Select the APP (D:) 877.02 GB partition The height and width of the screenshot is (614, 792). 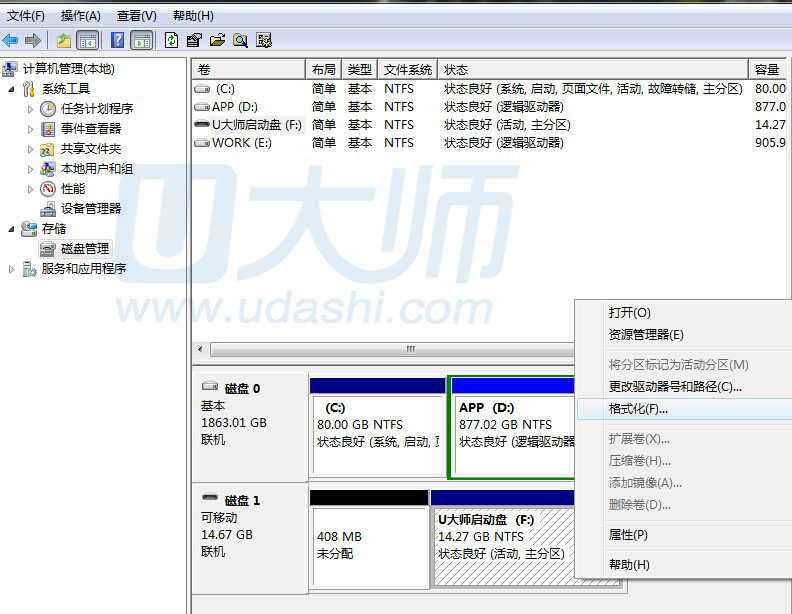(x=512, y=427)
